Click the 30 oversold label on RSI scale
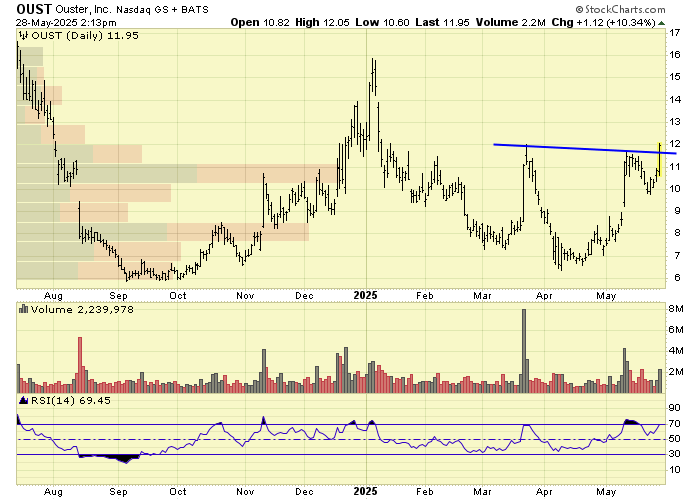This screenshot has width=700, height=500. (x=675, y=454)
